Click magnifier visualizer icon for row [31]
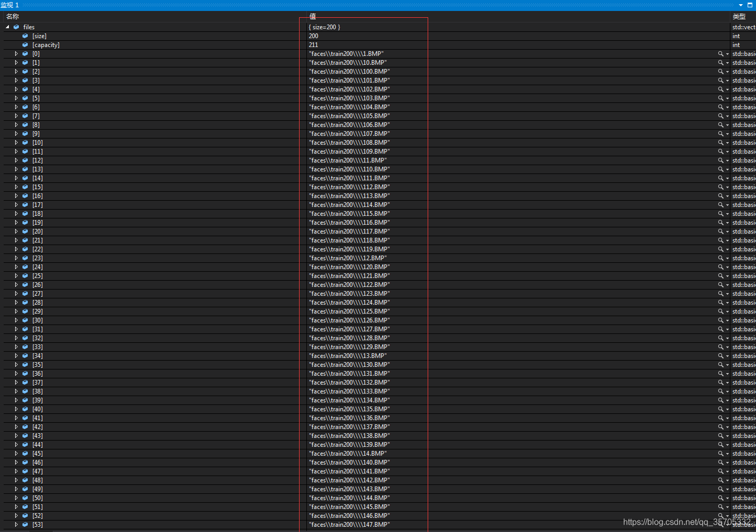Image resolution: width=756 pixels, height=532 pixels. (x=721, y=329)
